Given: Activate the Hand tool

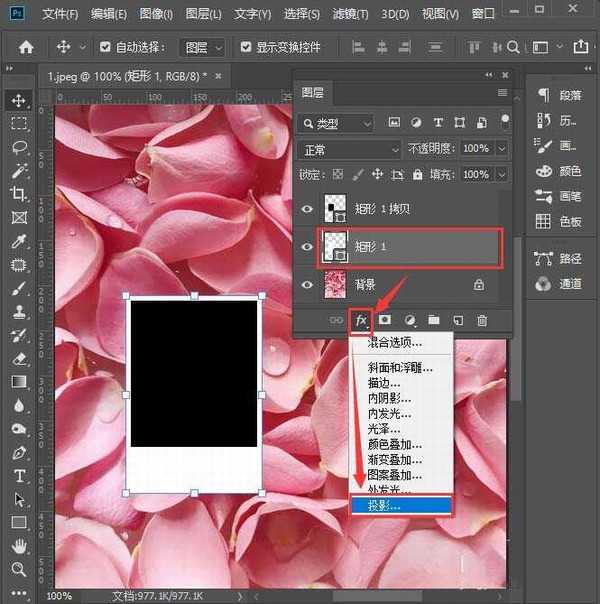Looking at the screenshot, I should tap(19, 546).
